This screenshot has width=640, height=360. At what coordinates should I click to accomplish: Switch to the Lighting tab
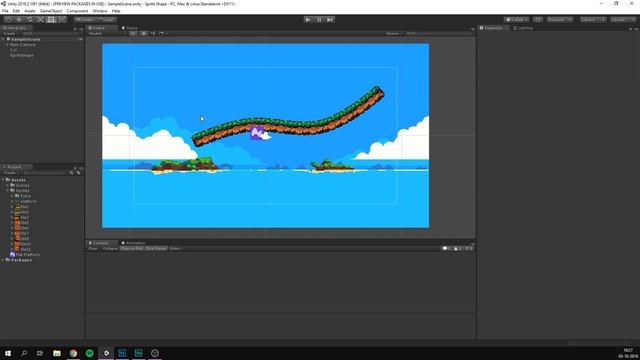tap(523, 28)
